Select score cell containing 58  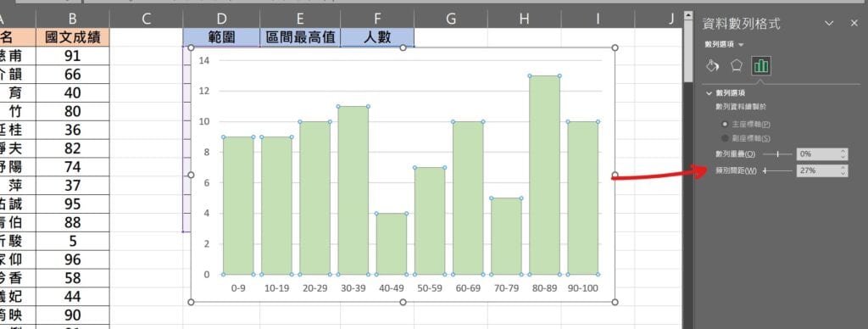[73, 278]
